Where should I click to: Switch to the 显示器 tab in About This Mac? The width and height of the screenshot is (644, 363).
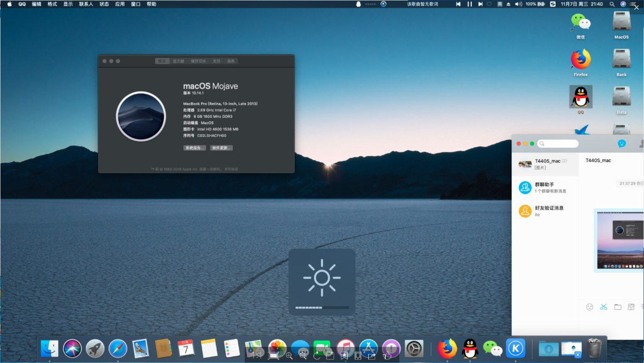pyautogui.click(x=178, y=61)
